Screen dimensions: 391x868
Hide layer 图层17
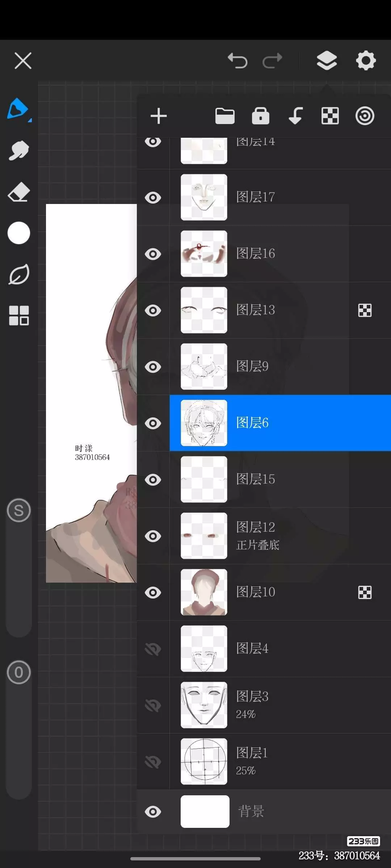coord(153,197)
